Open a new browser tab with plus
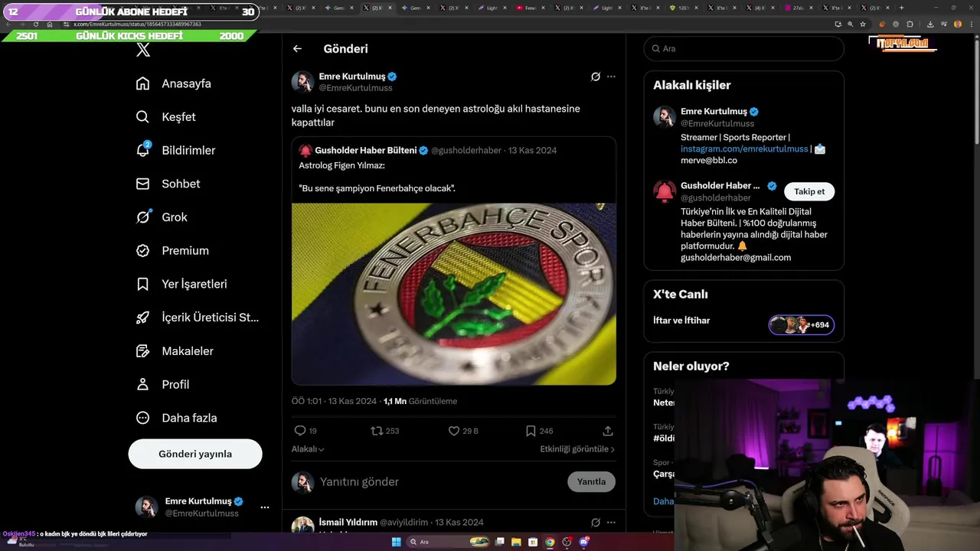The height and width of the screenshot is (551, 980). pos(901,8)
